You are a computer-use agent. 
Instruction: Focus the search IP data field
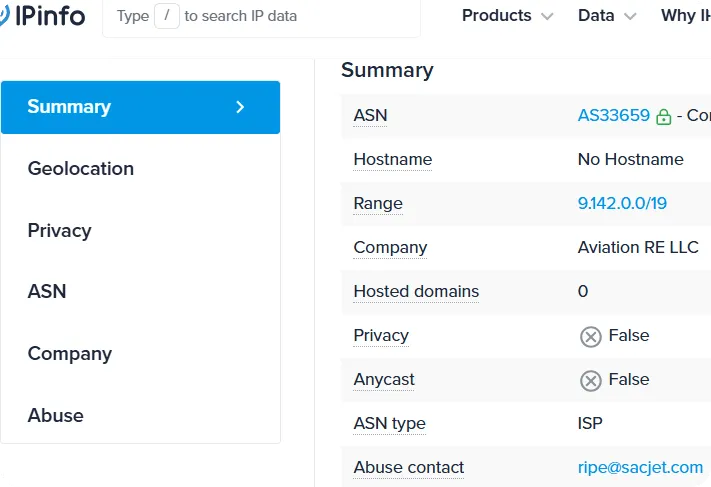(261, 16)
